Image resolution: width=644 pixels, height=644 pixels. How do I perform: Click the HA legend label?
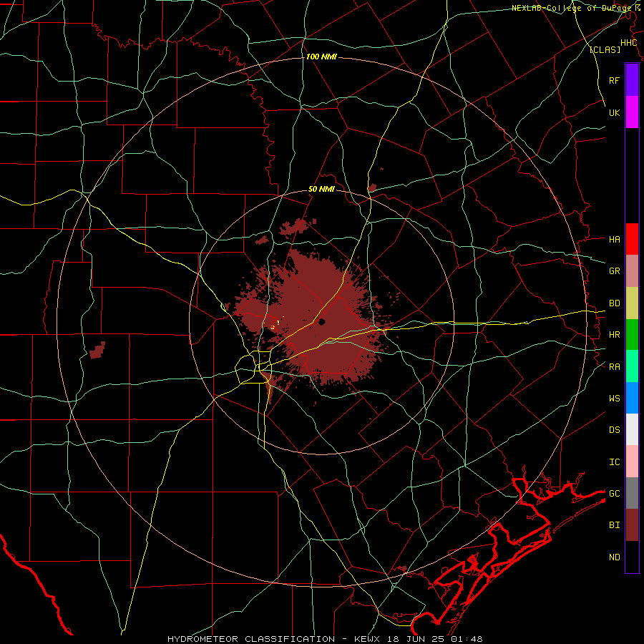coord(614,239)
